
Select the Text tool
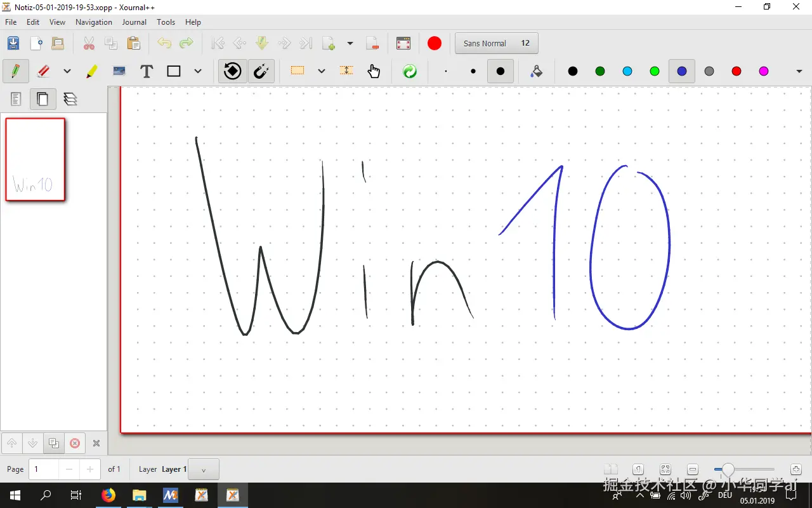point(147,71)
